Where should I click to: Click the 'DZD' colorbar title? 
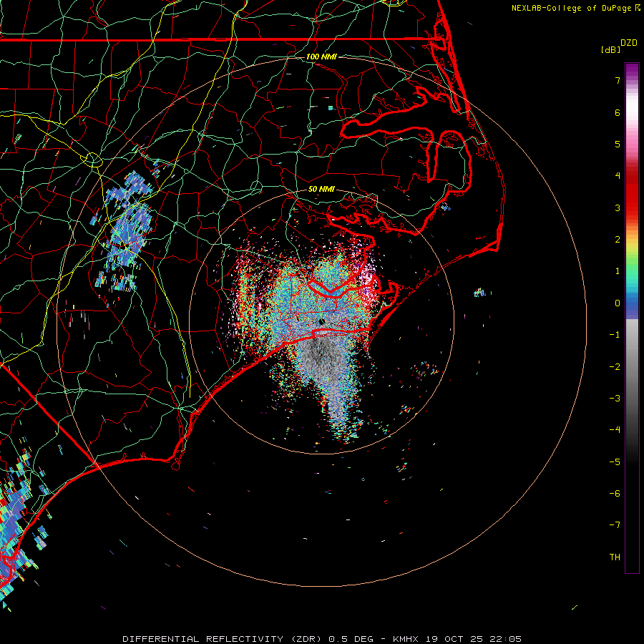click(629, 43)
